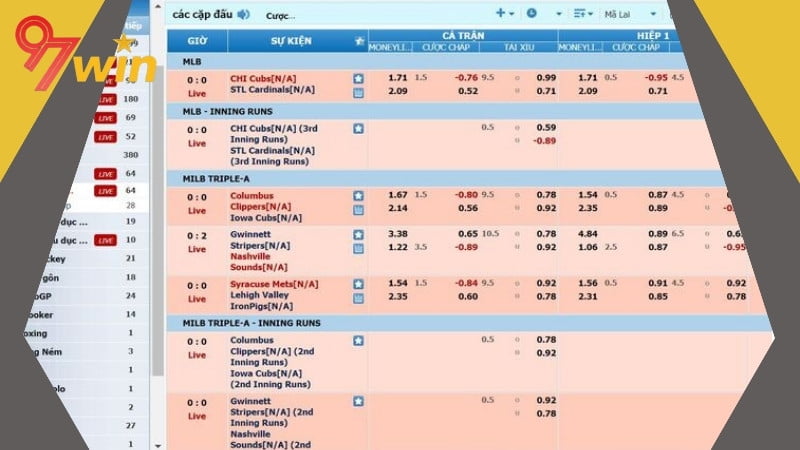Select over odds 0.78 for Columbus 2nd inning runs
Image resolution: width=800 pixels, height=450 pixels.
546,339
